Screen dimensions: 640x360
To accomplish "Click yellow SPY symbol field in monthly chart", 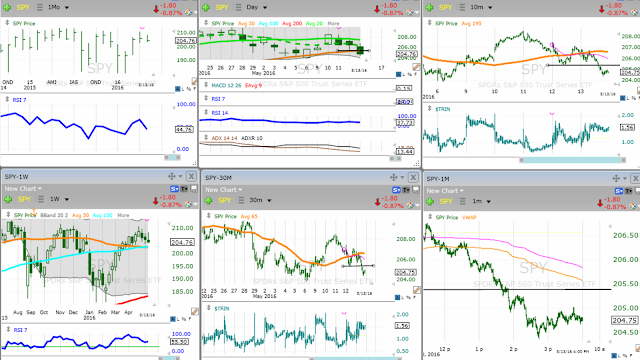I will coord(23,7).
